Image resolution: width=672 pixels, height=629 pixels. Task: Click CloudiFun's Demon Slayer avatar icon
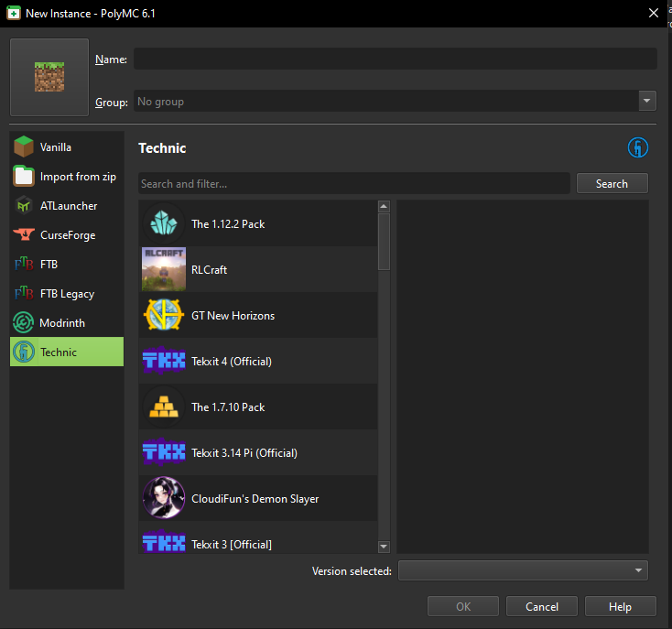pyautogui.click(x=164, y=498)
